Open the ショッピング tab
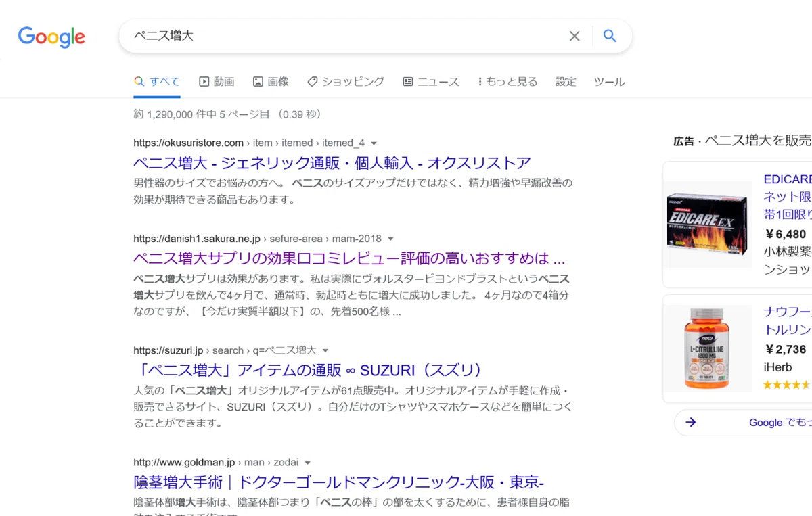This screenshot has width=812, height=516. tap(346, 82)
